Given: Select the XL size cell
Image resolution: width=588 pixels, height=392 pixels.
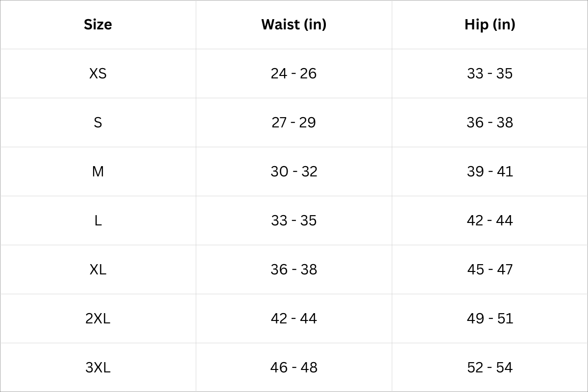Looking at the screenshot, I should click(x=98, y=269).
